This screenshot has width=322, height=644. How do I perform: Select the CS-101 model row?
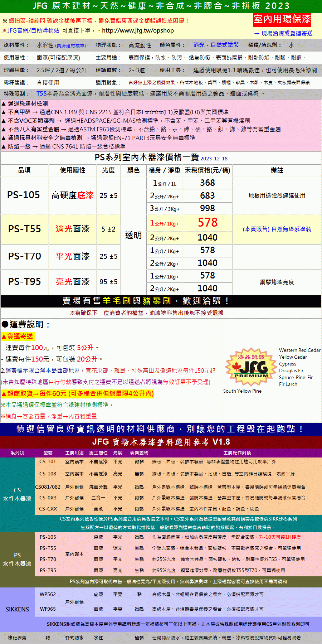[178, 462]
